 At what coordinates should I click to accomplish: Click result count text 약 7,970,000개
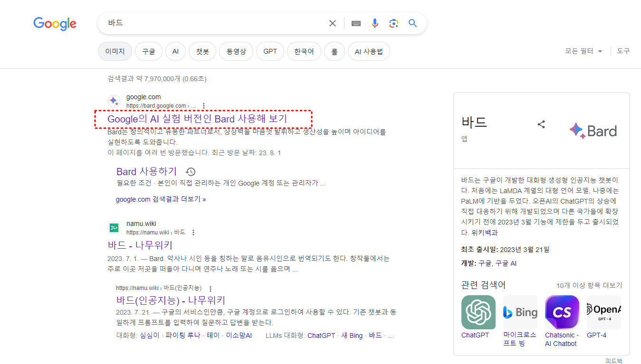156,79
